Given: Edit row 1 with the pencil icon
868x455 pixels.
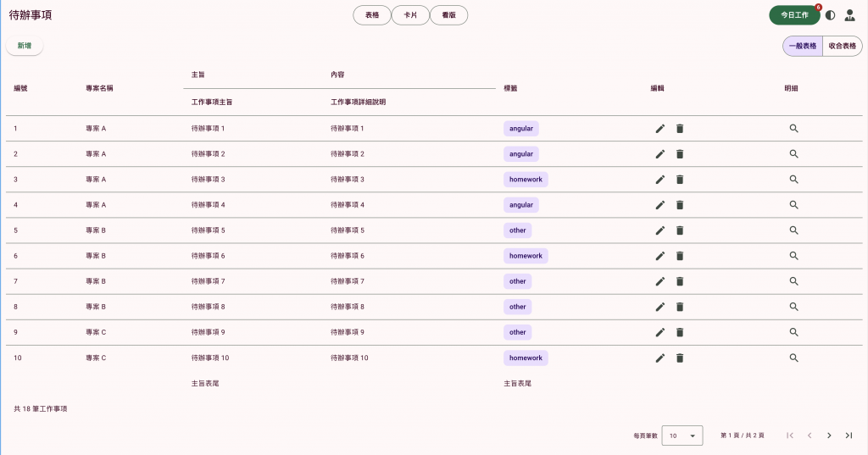Looking at the screenshot, I should coord(659,129).
